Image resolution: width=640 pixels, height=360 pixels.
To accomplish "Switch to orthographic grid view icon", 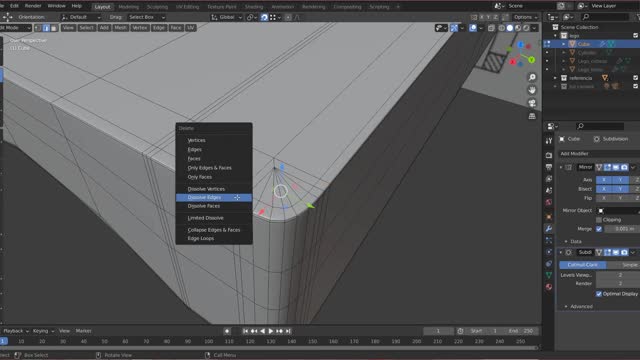I will tap(532, 116).
